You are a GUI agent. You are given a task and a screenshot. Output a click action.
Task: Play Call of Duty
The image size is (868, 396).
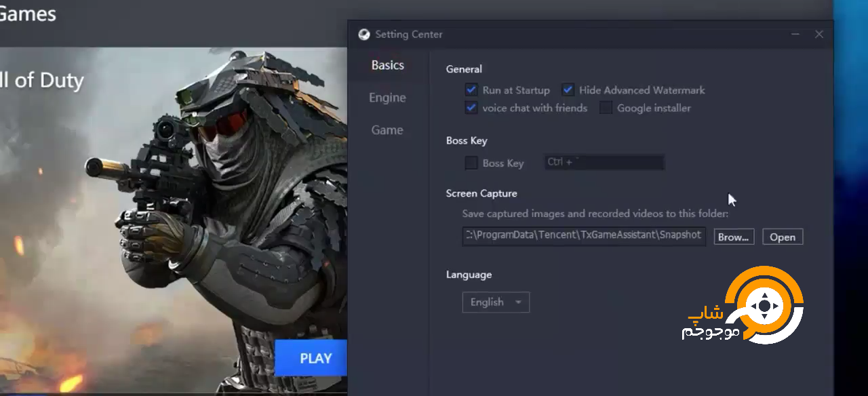(312, 358)
